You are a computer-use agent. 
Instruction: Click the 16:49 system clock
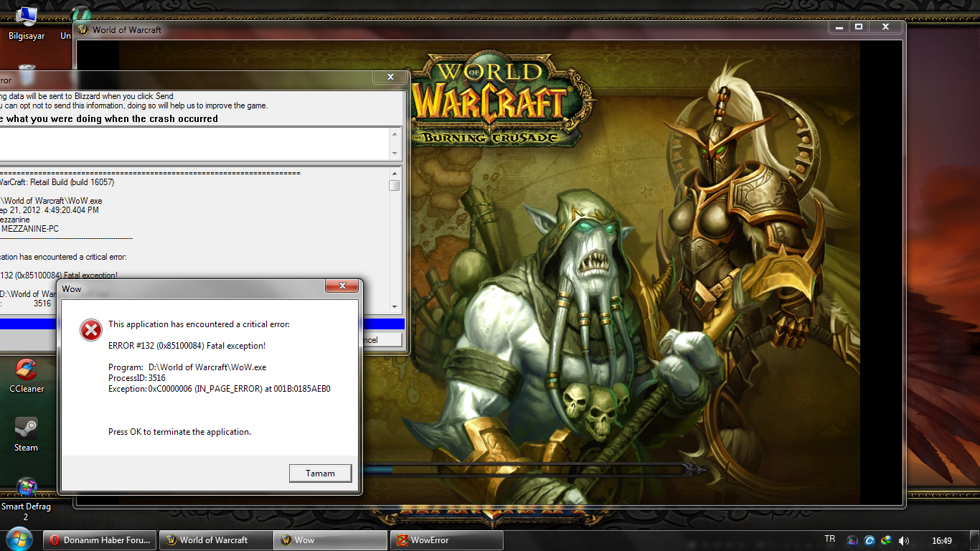click(942, 540)
